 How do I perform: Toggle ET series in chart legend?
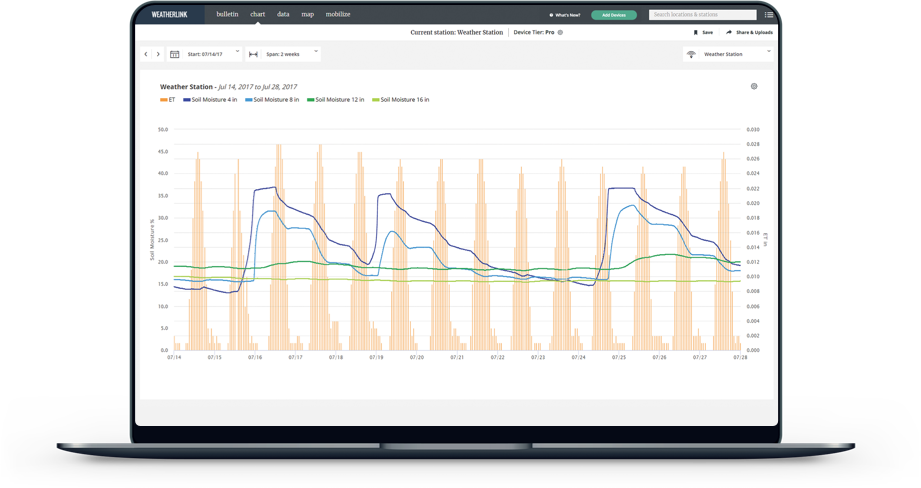pos(167,100)
